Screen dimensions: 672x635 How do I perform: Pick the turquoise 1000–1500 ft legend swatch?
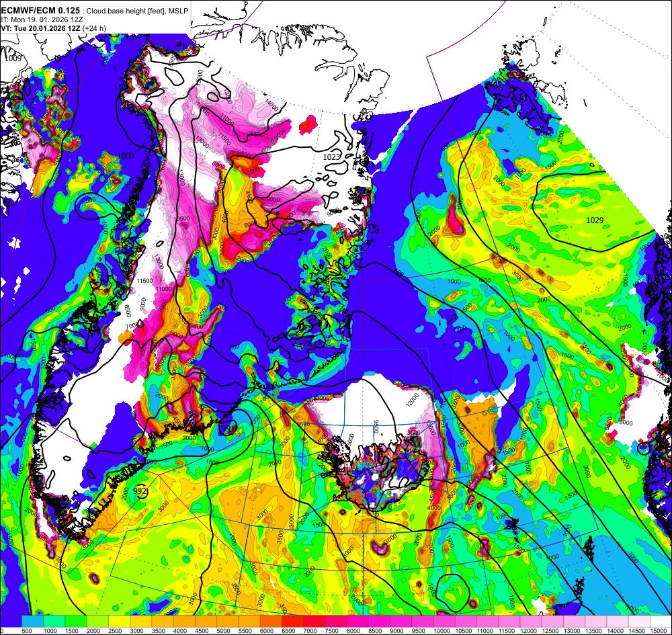click(x=54, y=621)
